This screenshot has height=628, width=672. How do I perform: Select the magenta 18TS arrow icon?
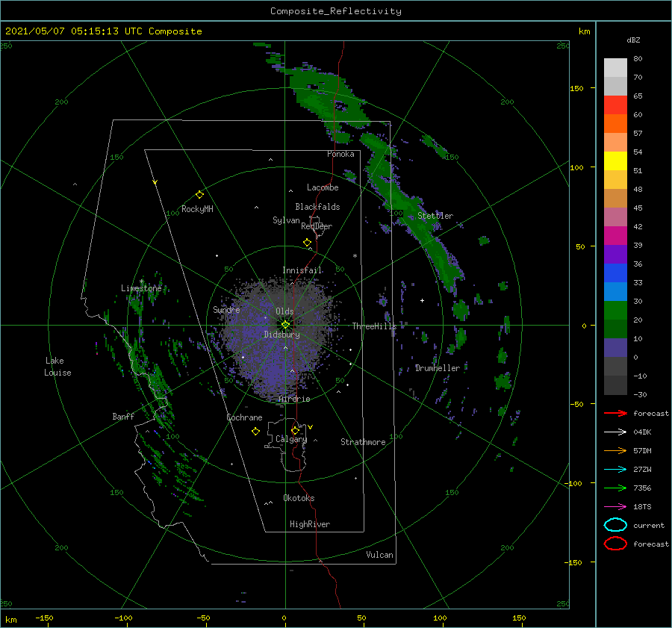click(x=615, y=507)
